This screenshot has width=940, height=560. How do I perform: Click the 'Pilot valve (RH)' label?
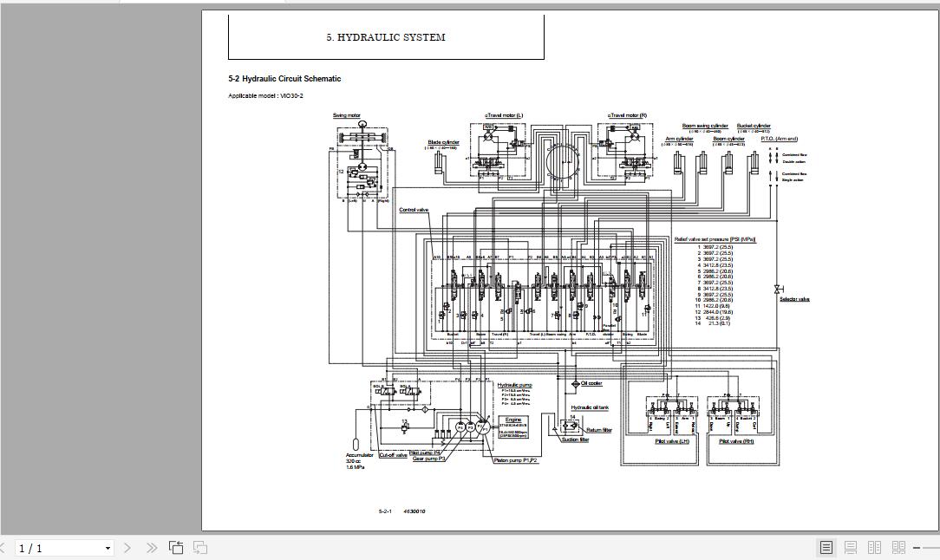click(x=736, y=441)
